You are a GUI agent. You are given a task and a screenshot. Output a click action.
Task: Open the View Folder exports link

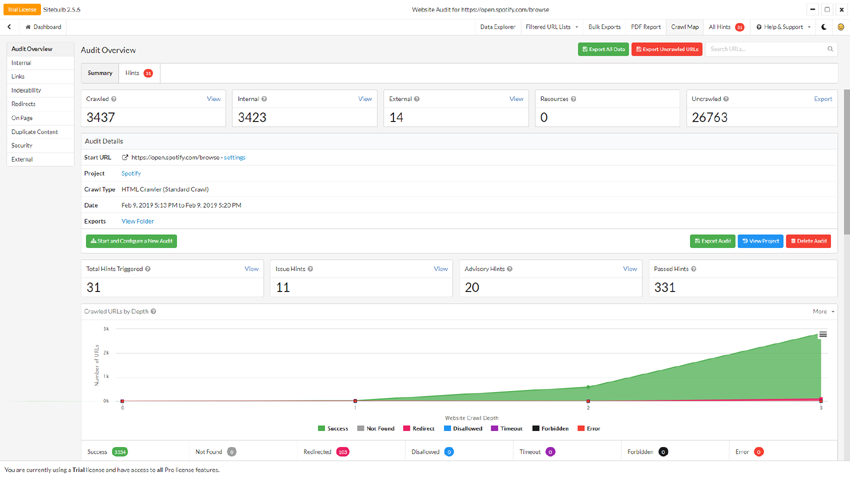point(138,221)
